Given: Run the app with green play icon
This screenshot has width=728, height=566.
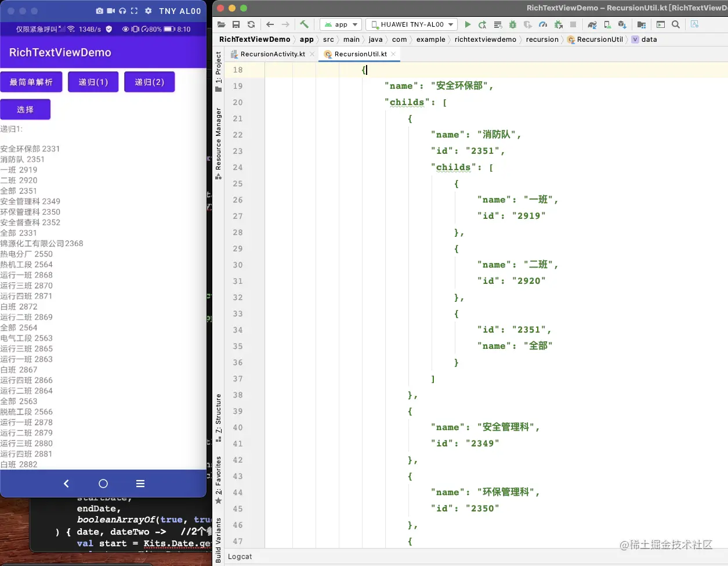Looking at the screenshot, I should (x=468, y=24).
